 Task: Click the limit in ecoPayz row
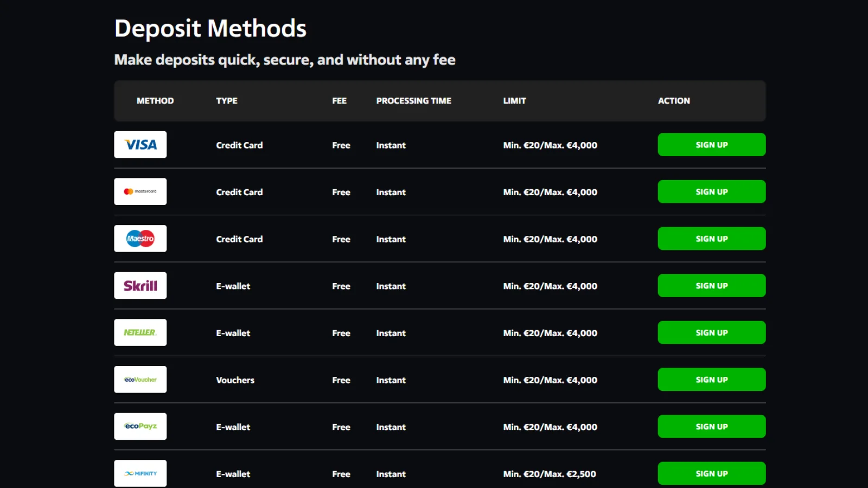[550, 427]
